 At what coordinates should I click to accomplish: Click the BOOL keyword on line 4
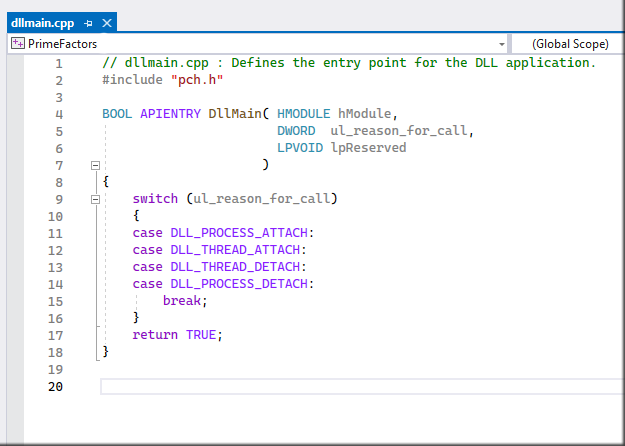tap(117, 114)
